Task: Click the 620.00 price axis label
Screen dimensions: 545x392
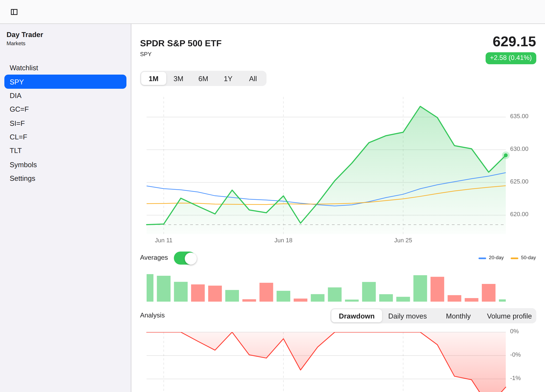Action: pyautogui.click(x=519, y=214)
